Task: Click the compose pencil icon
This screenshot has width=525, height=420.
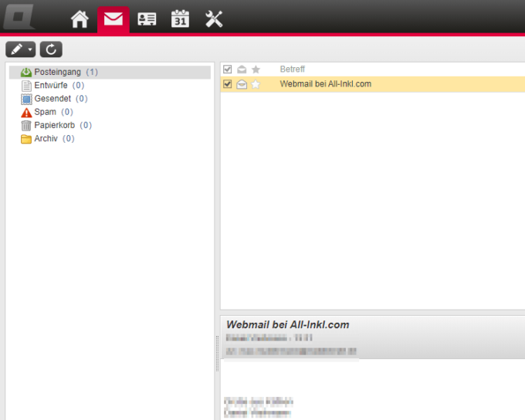Action: tap(16, 49)
